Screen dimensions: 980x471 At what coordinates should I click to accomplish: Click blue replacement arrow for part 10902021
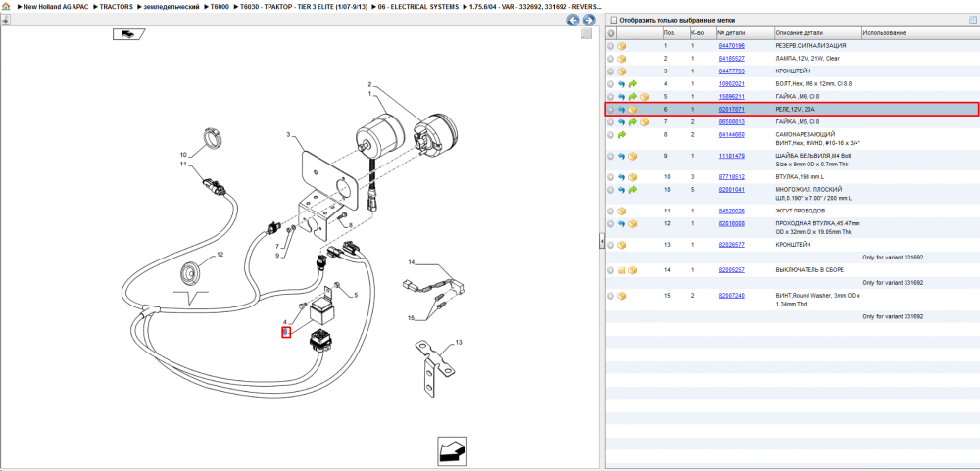(x=622, y=83)
